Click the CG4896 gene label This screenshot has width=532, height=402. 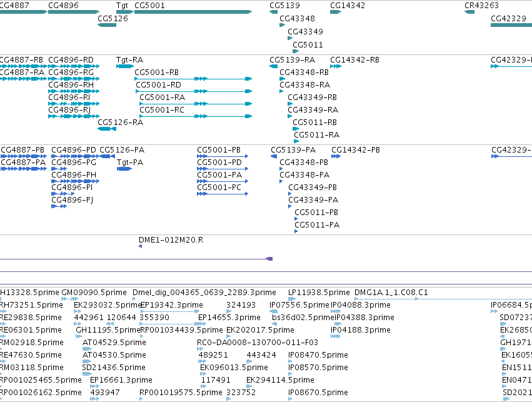[63, 6]
